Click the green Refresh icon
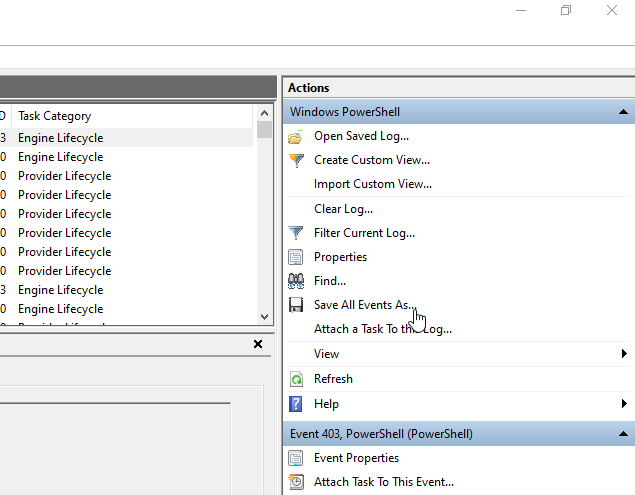This screenshot has height=495, width=635. click(x=296, y=379)
